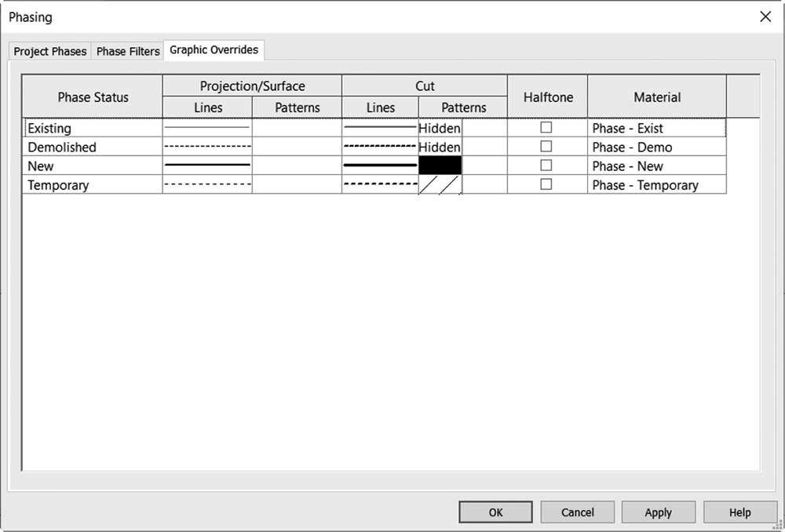Select the 'Phase - Temporary' material cell
785x532 pixels.
657,184
